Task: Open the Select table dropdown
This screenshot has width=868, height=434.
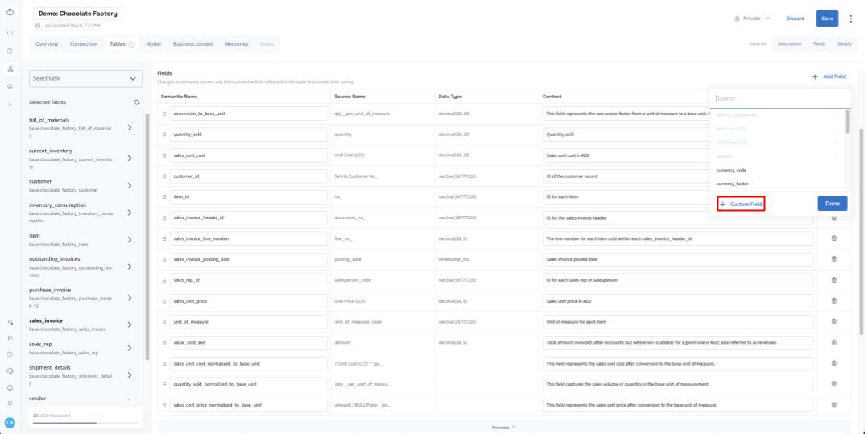Action: point(85,78)
